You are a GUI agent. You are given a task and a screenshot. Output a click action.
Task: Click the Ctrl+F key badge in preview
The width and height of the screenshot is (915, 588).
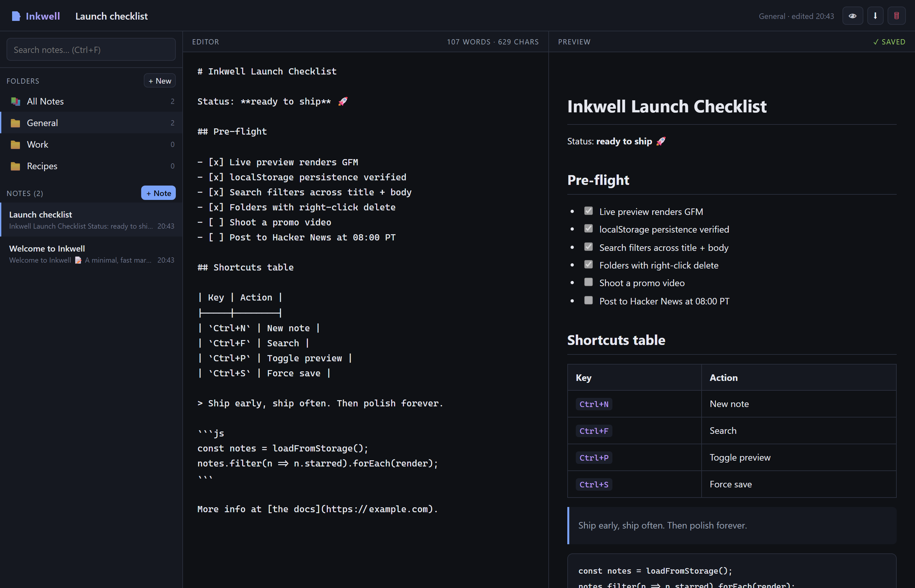tap(594, 431)
